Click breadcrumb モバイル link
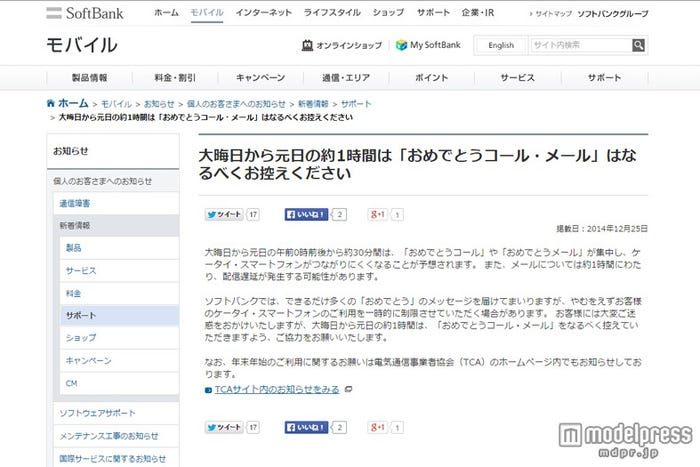 pos(116,104)
